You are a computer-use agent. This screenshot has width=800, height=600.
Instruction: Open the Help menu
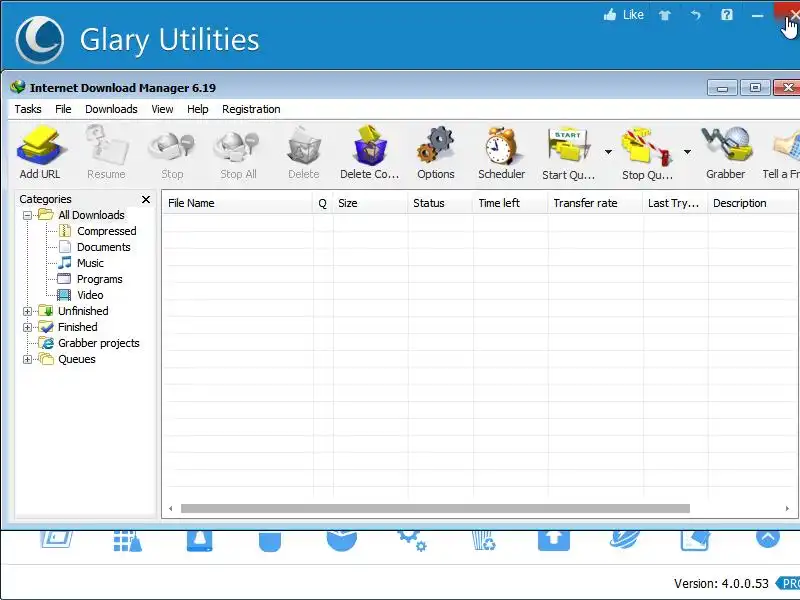click(x=197, y=109)
